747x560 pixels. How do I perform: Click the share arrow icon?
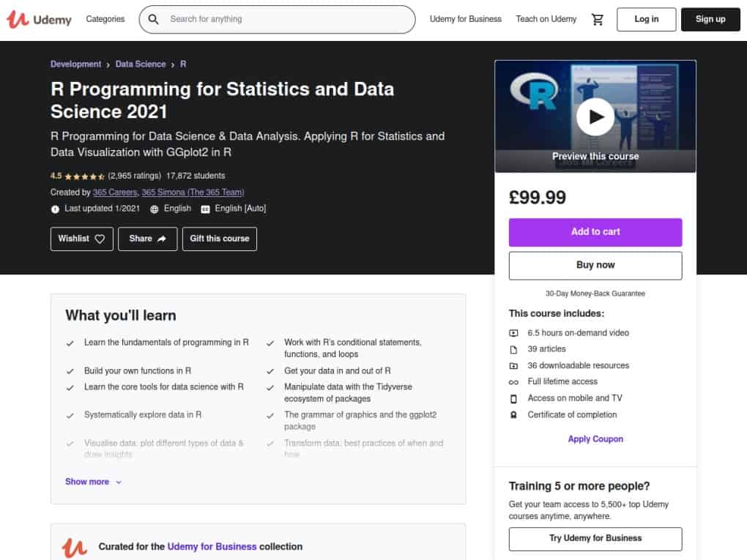pyautogui.click(x=162, y=239)
